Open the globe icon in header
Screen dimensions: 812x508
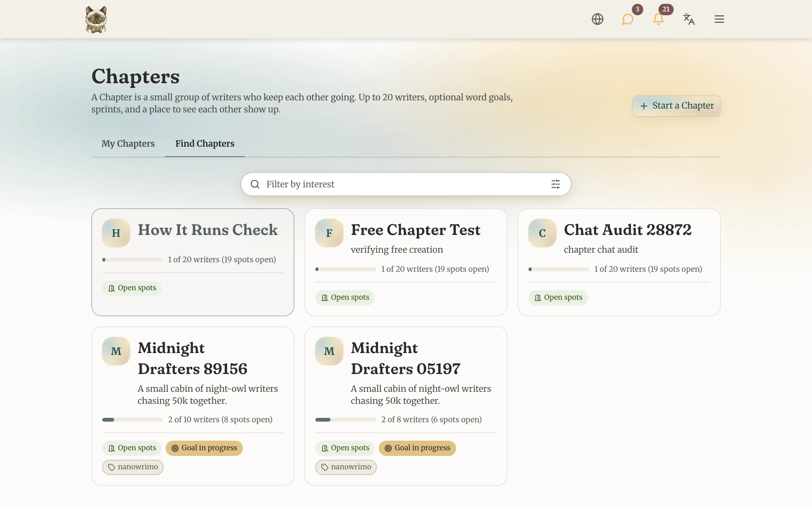point(597,19)
